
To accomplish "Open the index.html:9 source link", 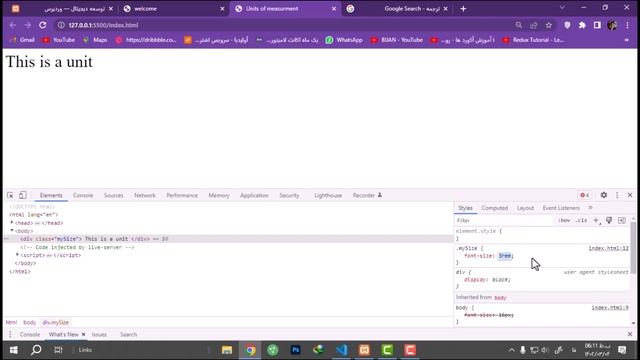I will click(x=610, y=308).
